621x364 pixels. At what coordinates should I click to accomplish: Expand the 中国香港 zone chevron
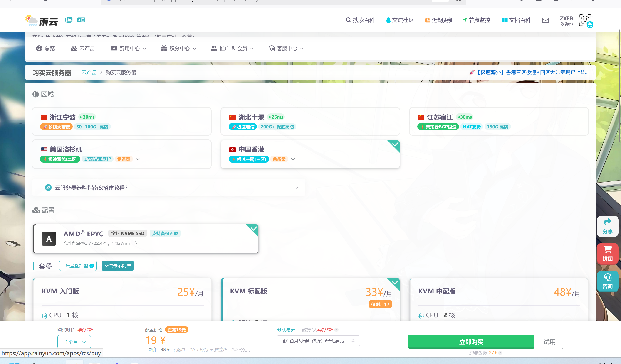point(293,159)
